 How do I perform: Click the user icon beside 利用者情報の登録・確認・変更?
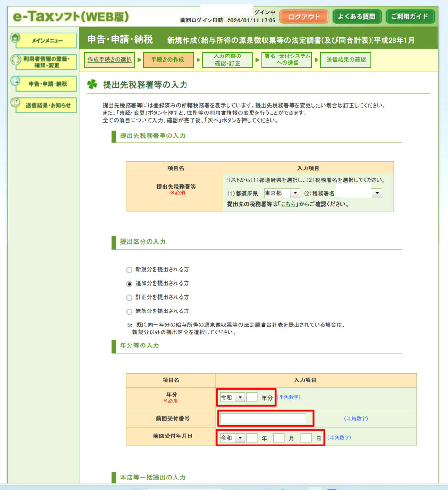coord(15,60)
